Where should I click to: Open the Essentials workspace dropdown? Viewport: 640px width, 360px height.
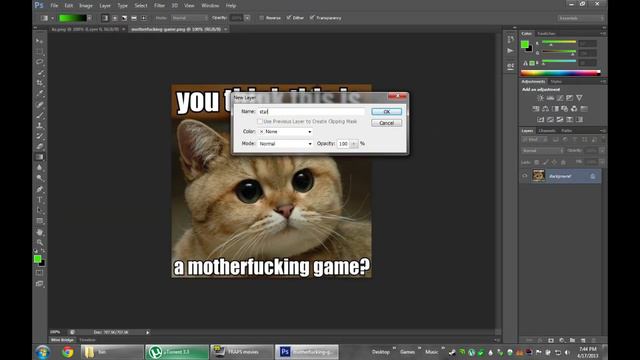tap(581, 18)
